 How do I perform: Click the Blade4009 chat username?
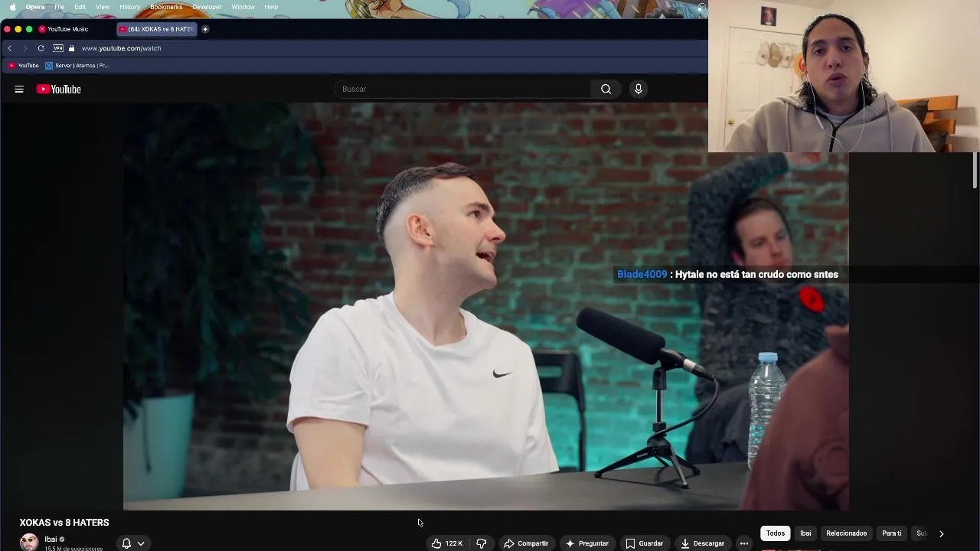pos(642,274)
